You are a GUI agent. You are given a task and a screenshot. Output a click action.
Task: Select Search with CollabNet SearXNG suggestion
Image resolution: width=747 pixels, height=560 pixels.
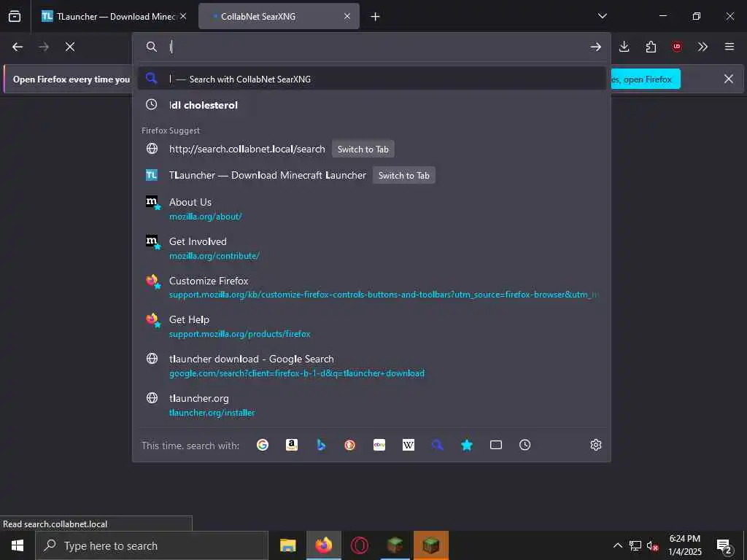click(371, 79)
